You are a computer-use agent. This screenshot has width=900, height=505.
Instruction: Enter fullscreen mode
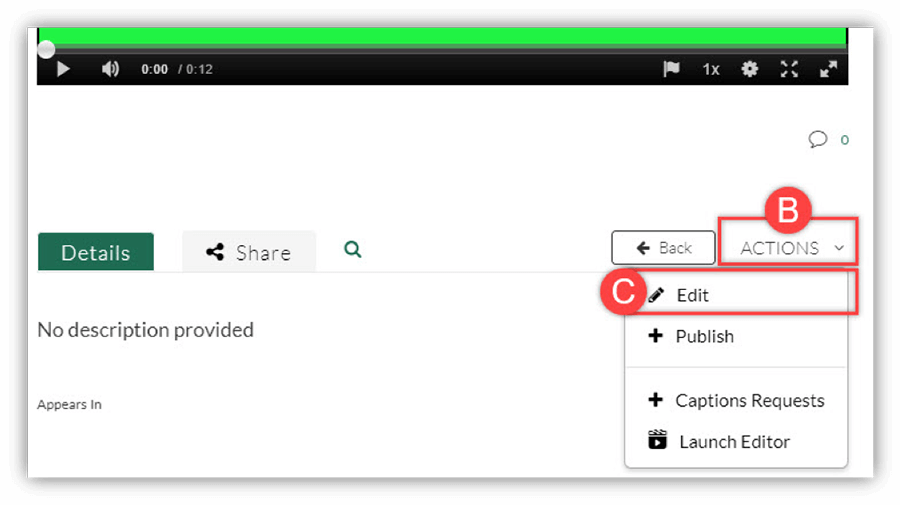[x=789, y=69]
